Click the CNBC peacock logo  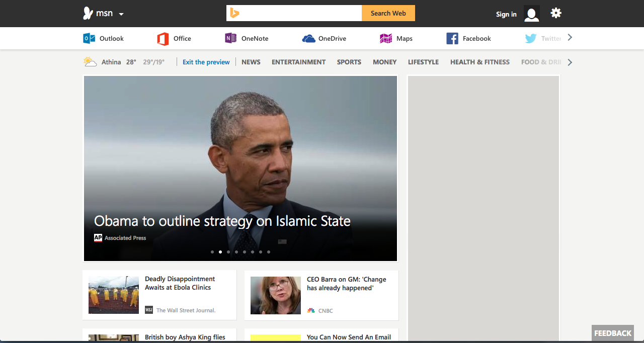click(x=311, y=310)
